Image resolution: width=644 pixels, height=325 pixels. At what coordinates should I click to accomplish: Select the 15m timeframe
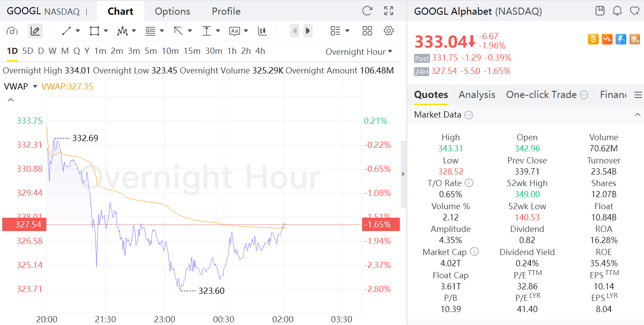tap(192, 51)
